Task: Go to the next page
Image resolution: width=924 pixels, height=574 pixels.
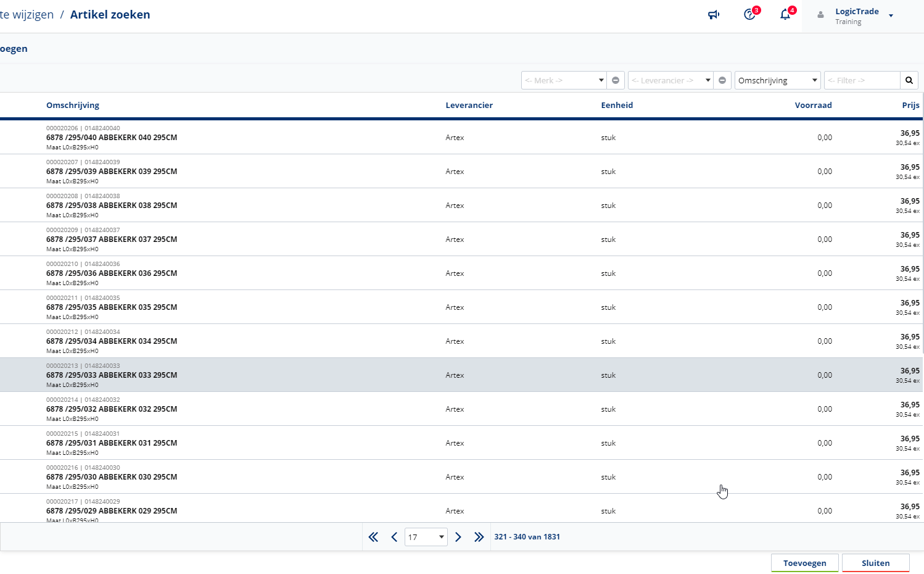Action: [458, 537]
